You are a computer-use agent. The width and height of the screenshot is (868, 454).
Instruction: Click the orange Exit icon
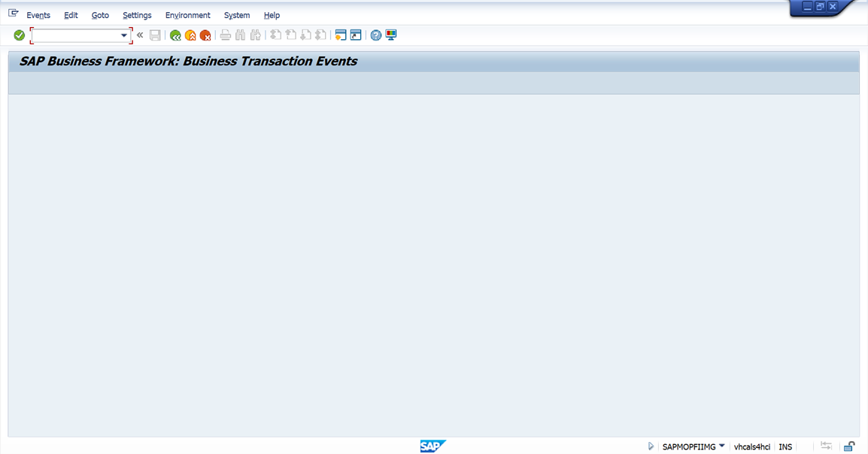190,35
